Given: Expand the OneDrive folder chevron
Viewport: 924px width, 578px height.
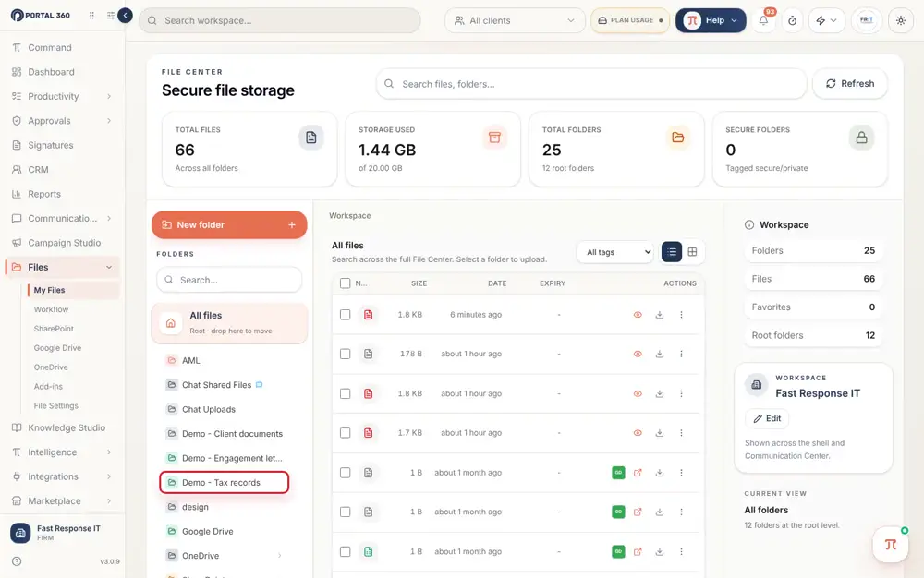Looking at the screenshot, I should tap(279, 556).
